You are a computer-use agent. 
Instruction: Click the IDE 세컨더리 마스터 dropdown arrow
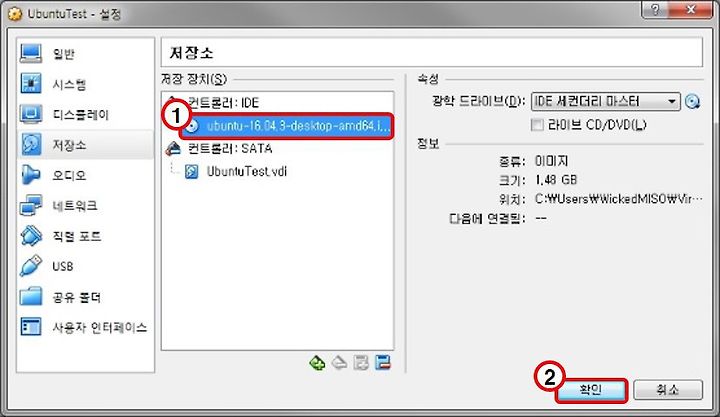click(672, 101)
